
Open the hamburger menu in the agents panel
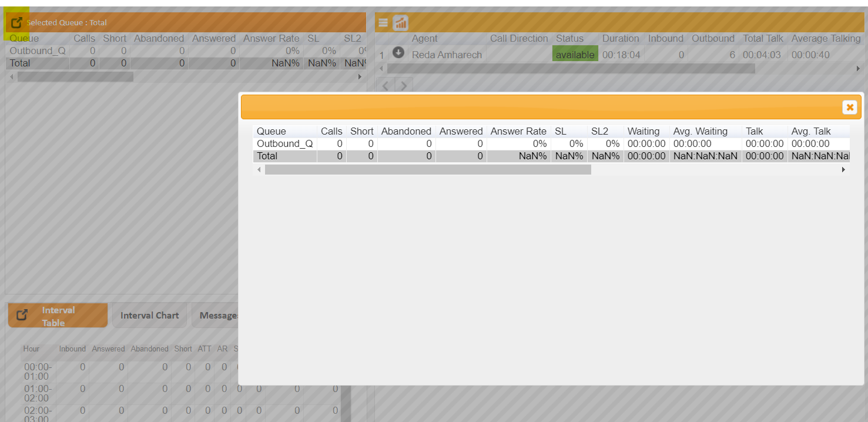(383, 23)
